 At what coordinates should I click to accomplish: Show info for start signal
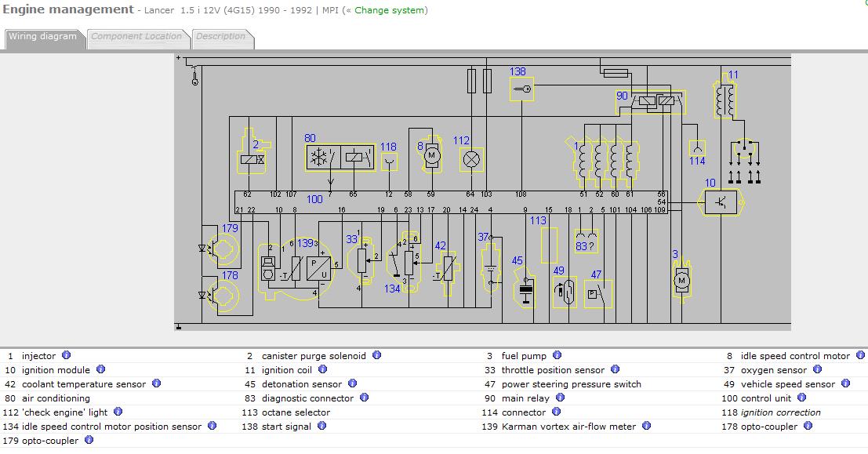click(x=322, y=425)
